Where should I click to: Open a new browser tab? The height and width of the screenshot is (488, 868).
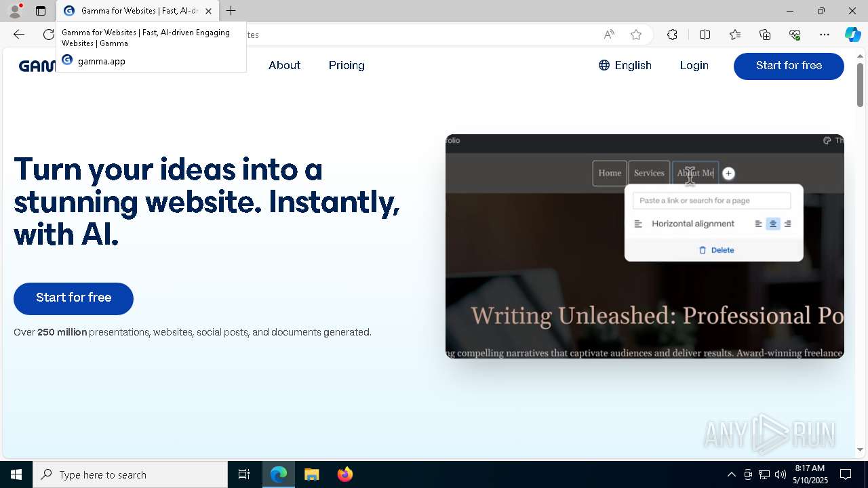click(x=231, y=11)
